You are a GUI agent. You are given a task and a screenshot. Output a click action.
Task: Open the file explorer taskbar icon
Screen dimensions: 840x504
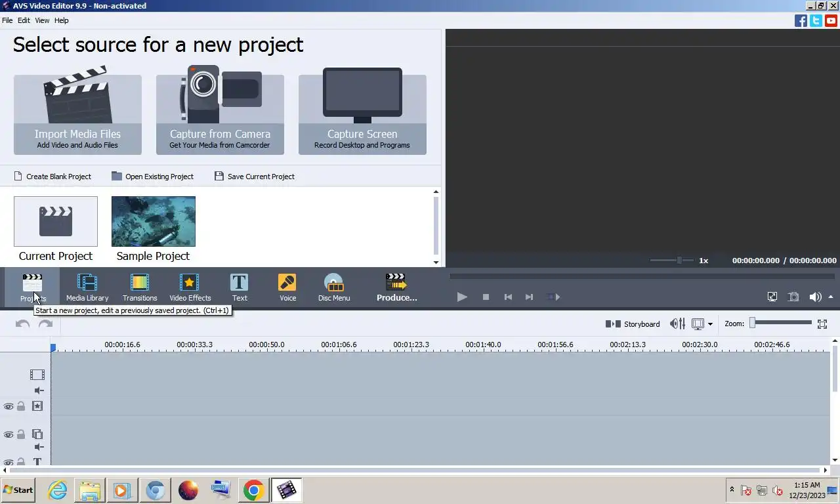[90, 490]
